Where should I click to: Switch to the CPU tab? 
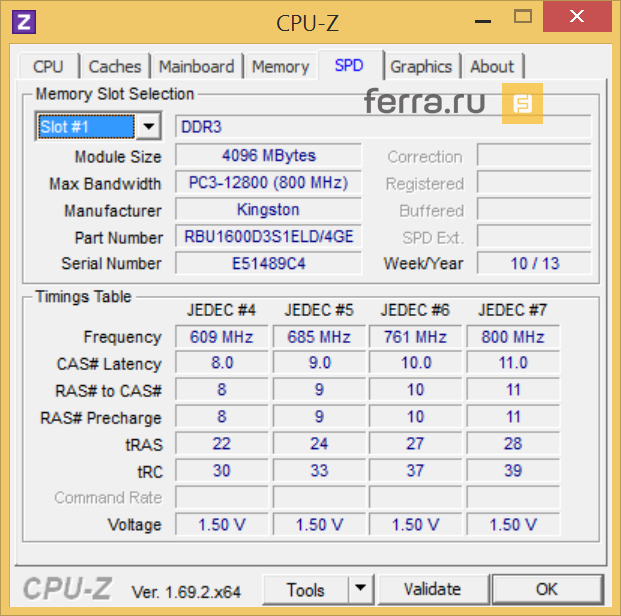[48, 67]
